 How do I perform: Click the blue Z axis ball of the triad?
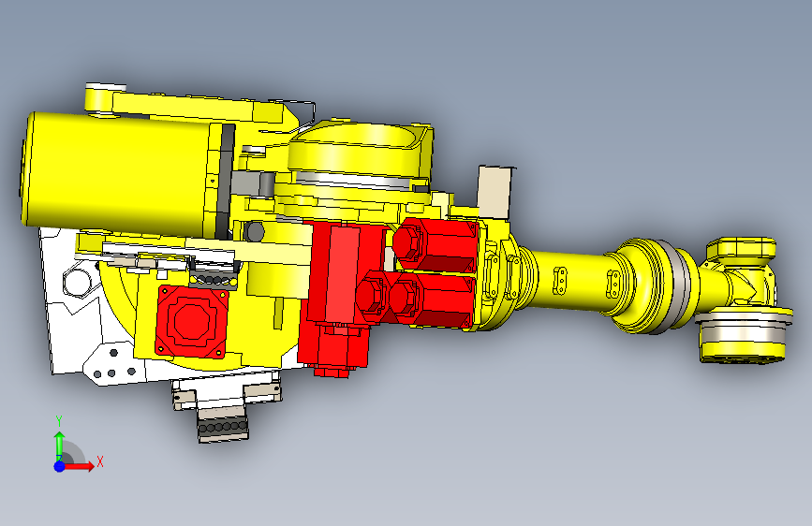(x=60, y=466)
